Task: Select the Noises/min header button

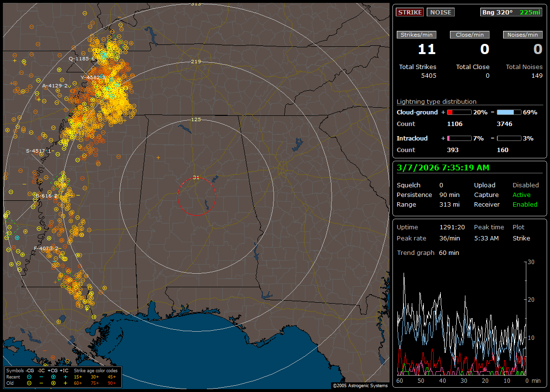Action: 522,35
